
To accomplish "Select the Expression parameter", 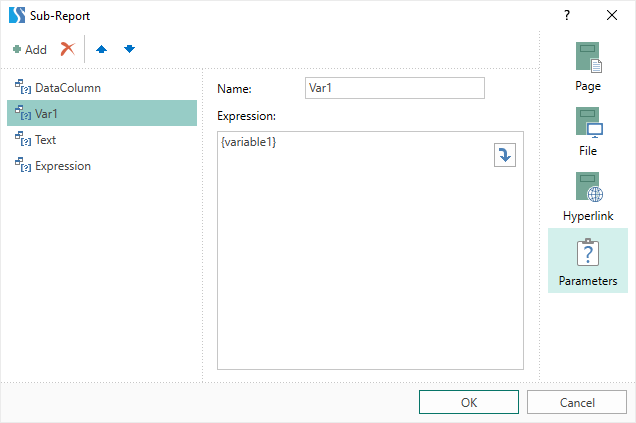I will tap(62, 166).
